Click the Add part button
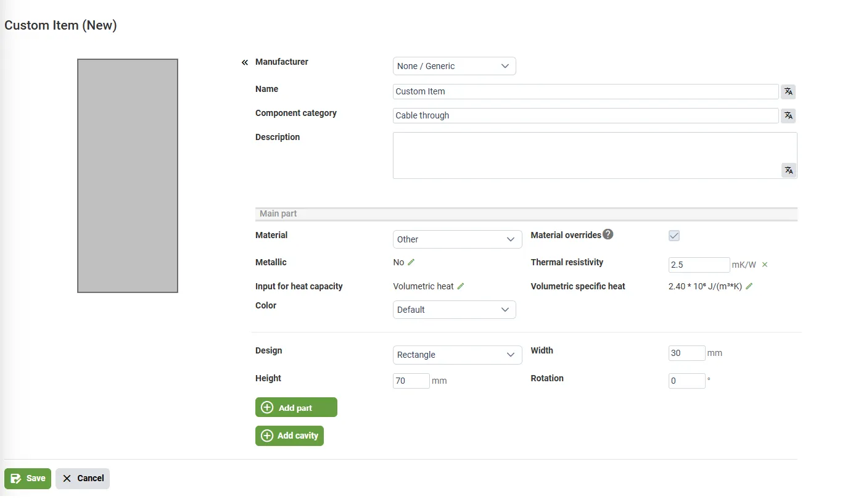The width and height of the screenshot is (845, 504). point(296,407)
